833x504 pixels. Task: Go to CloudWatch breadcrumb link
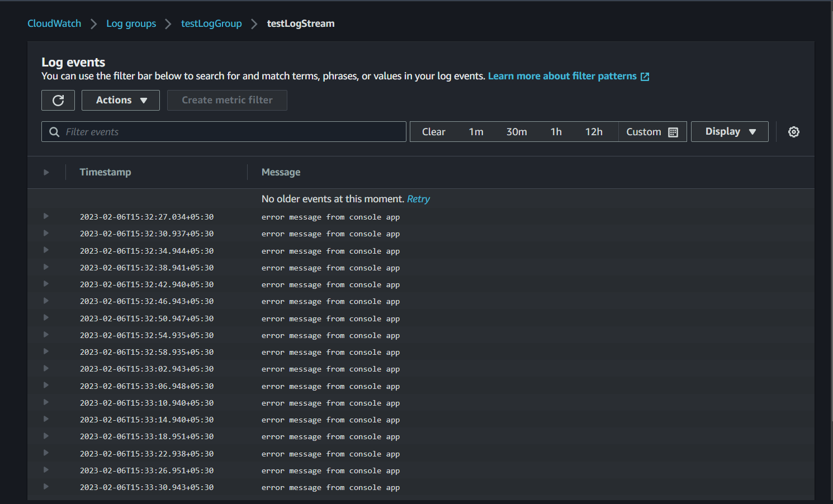pos(54,23)
